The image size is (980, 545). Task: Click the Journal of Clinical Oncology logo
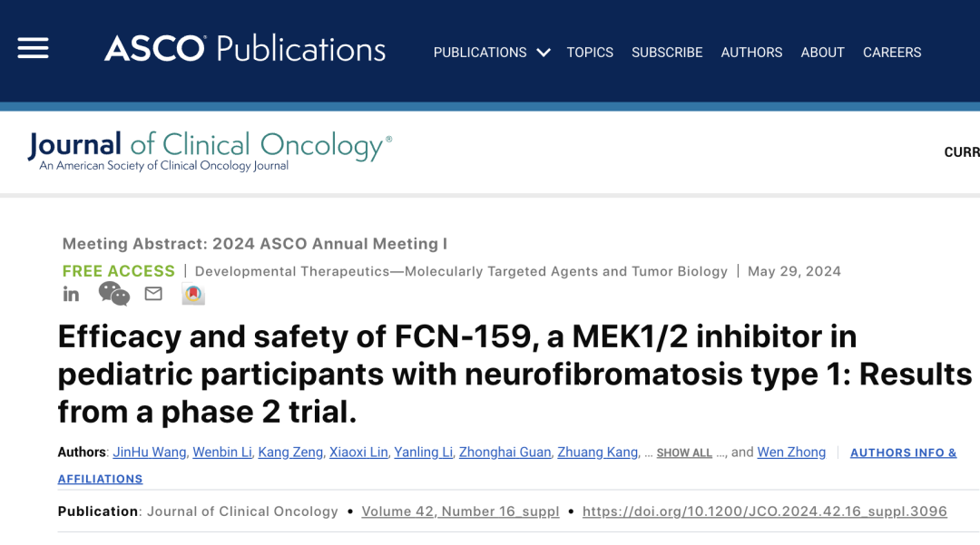(x=210, y=151)
